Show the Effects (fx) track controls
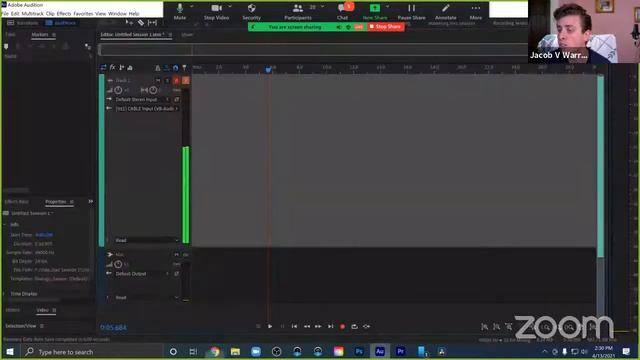 [113, 67]
